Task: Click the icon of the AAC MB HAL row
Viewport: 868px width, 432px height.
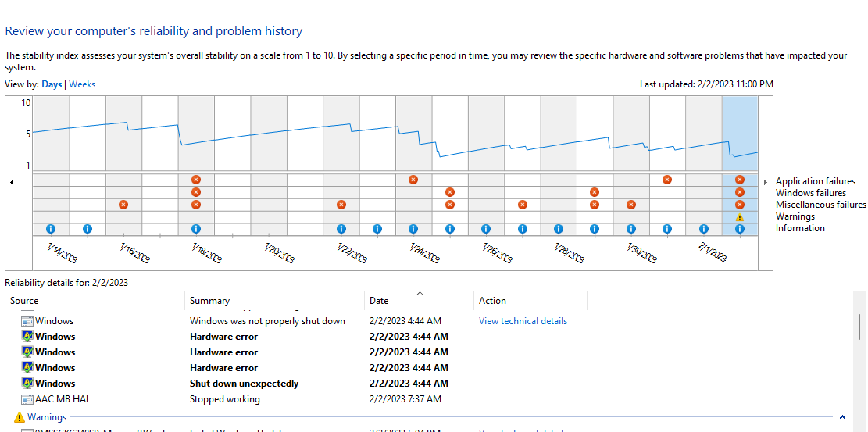Action: [27, 398]
